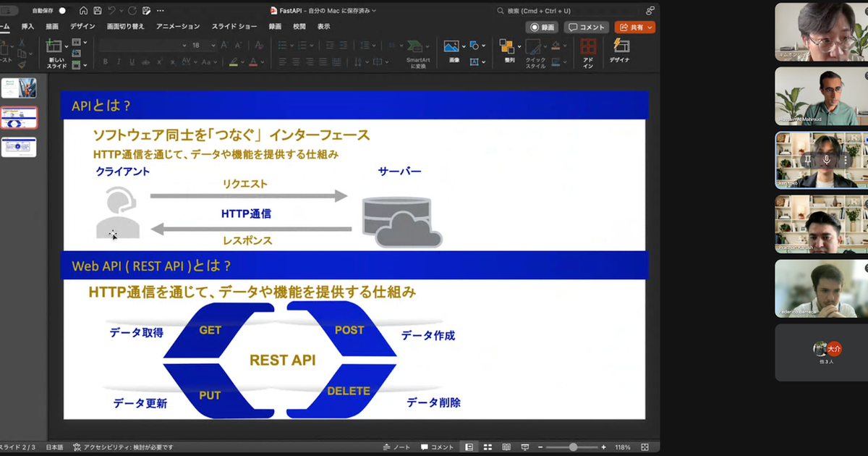Open the スライド ショー tab
Image resolution: width=868 pixels, height=456 pixels.
[x=234, y=27]
